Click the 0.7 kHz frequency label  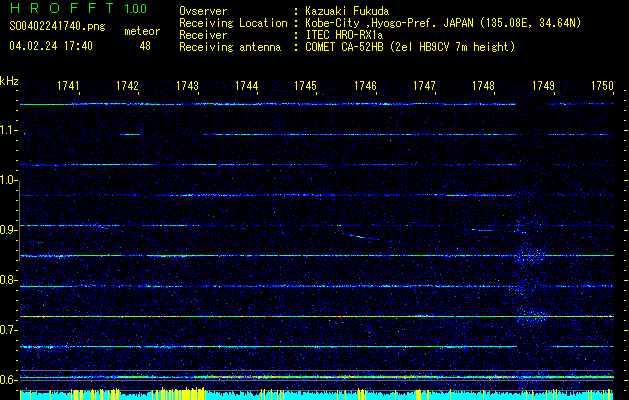pos(9,329)
